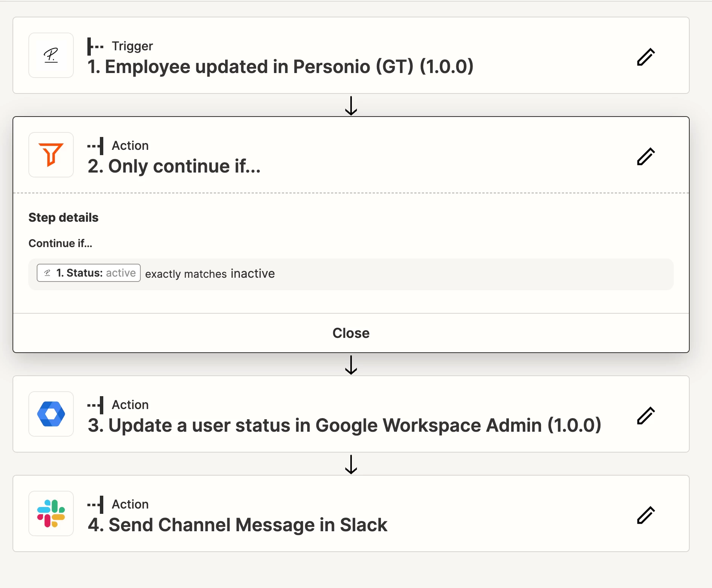This screenshot has width=712, height=588.
Task: Expand Send Channel Message in Slack step
Action: click(238, 525)
